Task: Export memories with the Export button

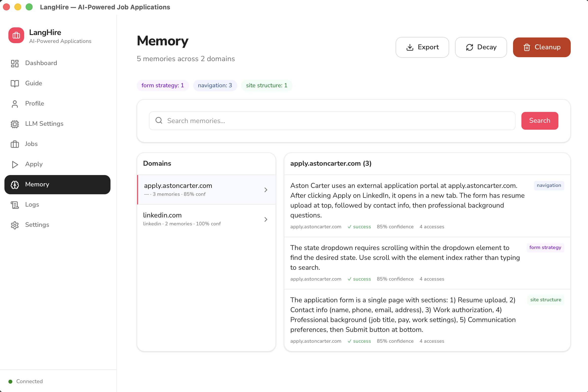Action: pyautogui.click(x=422, y=47)
